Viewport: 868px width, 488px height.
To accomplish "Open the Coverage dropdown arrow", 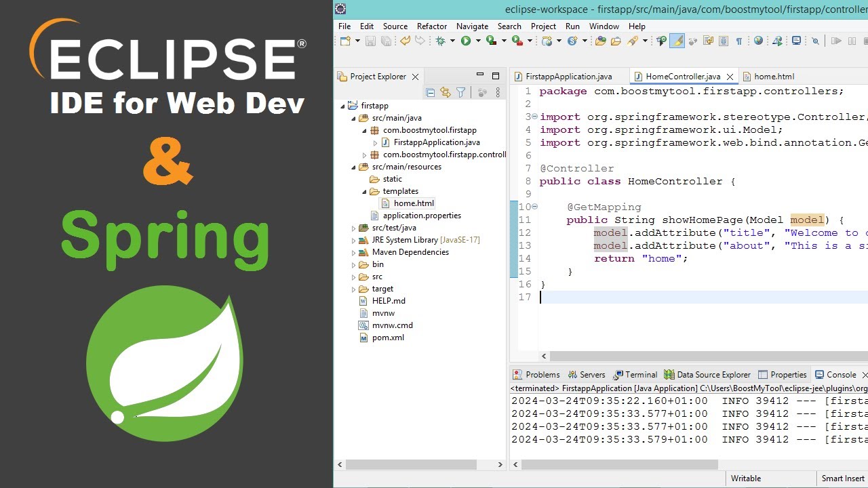I will (x=504, y=41).
